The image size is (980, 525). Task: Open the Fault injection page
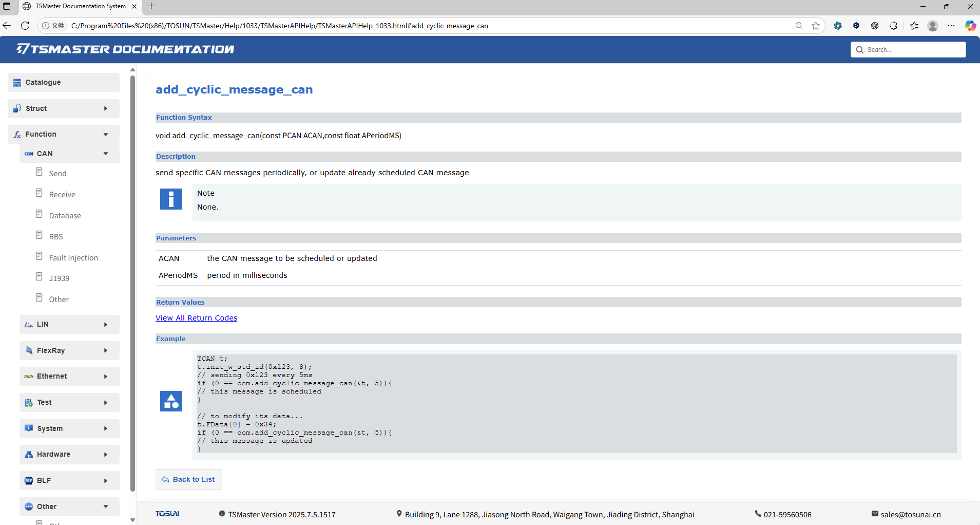click(x=73, y=258)
